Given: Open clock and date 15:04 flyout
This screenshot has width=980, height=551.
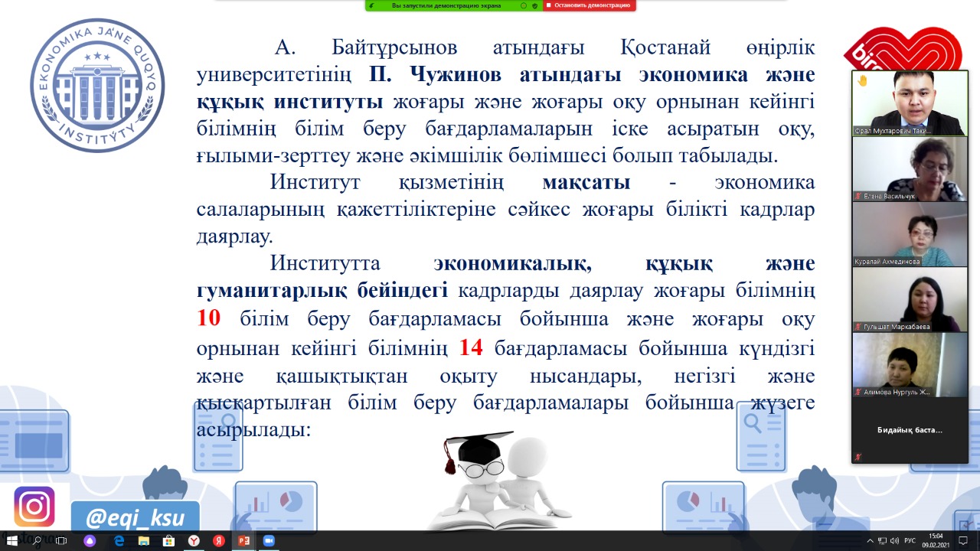Looking at the screenshot, I should [936, 540].
